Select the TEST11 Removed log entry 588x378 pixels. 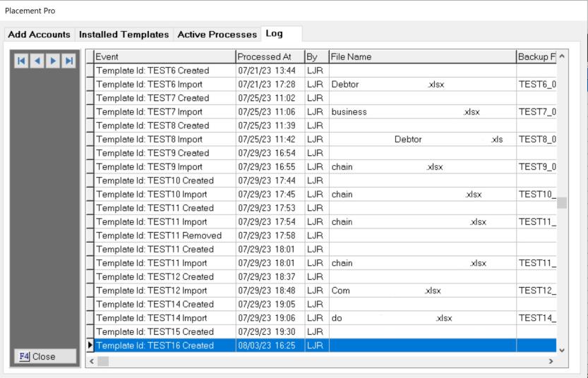pos(164,235)
